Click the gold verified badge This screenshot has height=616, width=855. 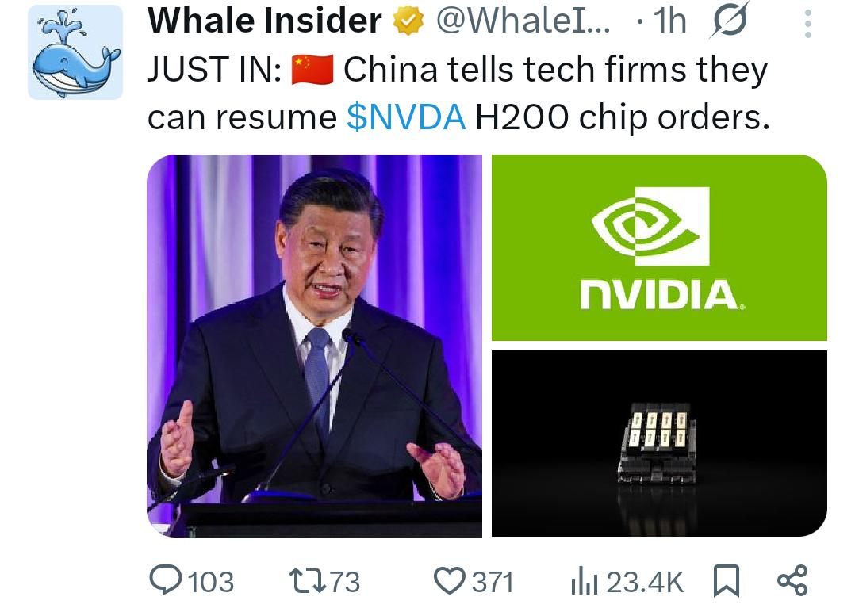(408, 21)
